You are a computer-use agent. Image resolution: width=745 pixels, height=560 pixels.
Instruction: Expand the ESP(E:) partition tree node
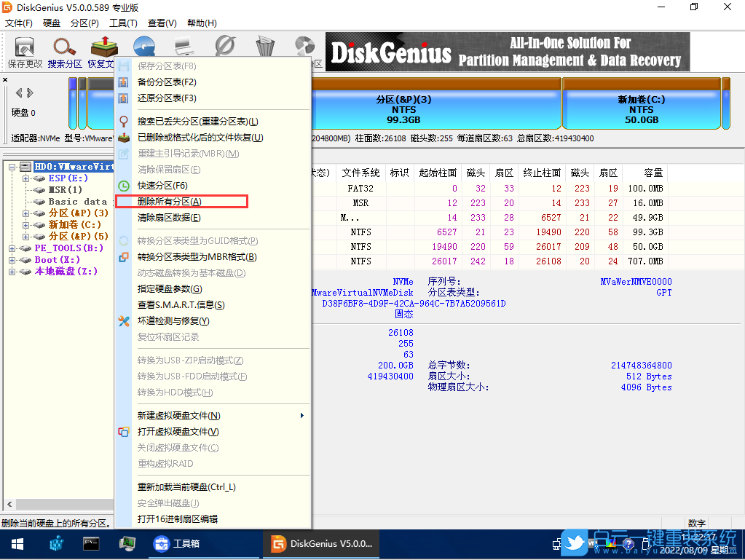pyautogui.click(x=25, y=178)
